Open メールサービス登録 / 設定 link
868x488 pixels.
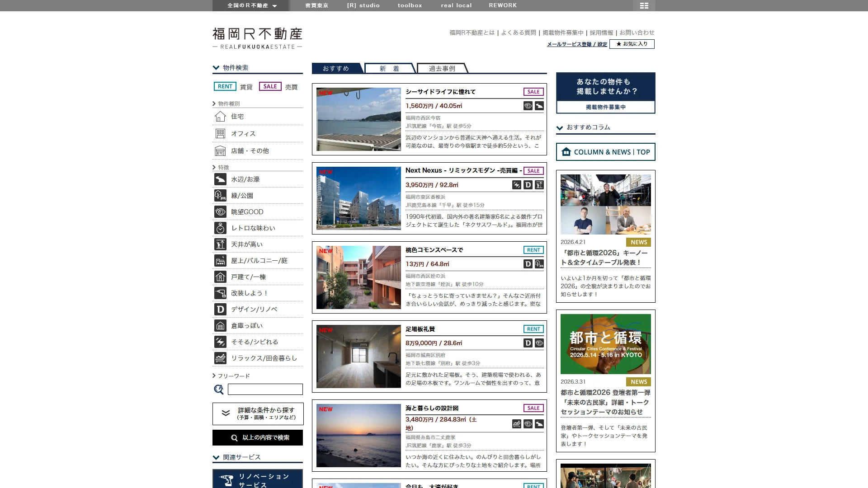(577, 44)
